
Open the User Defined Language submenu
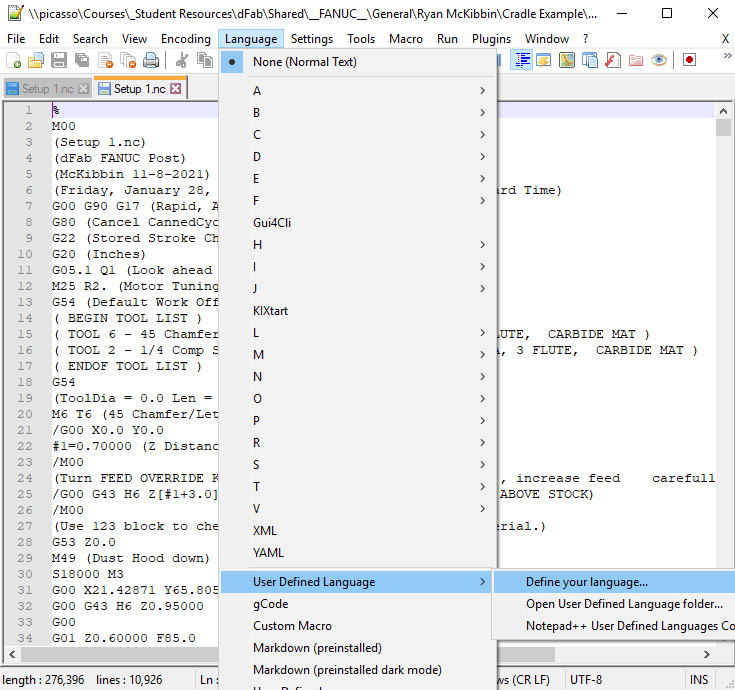(x=358, y=582)
